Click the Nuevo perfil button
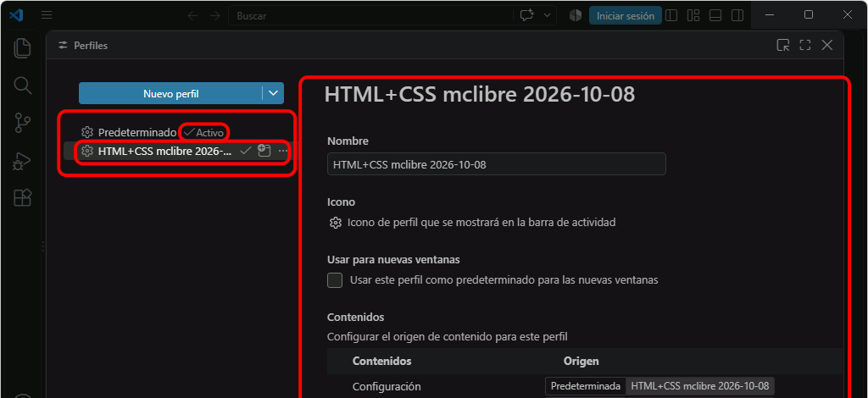 pyautogui.click(x=170, y=93)
